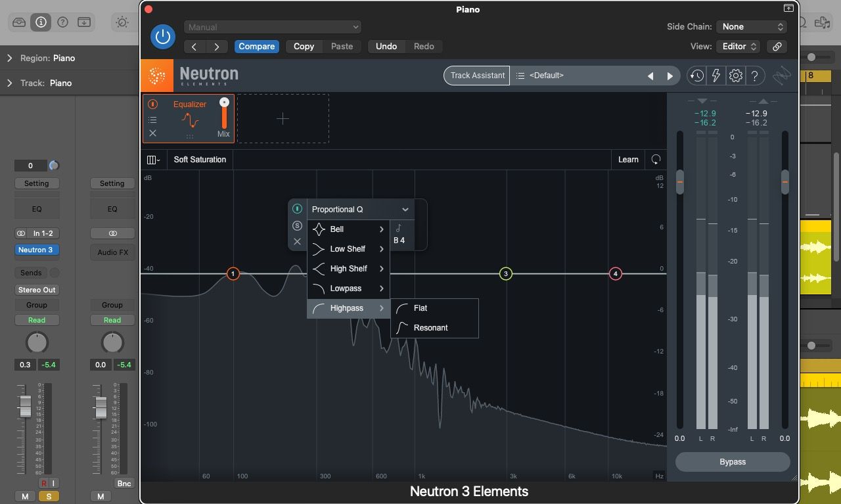Switch to the Soft Saturation tab

coord(200,159)
